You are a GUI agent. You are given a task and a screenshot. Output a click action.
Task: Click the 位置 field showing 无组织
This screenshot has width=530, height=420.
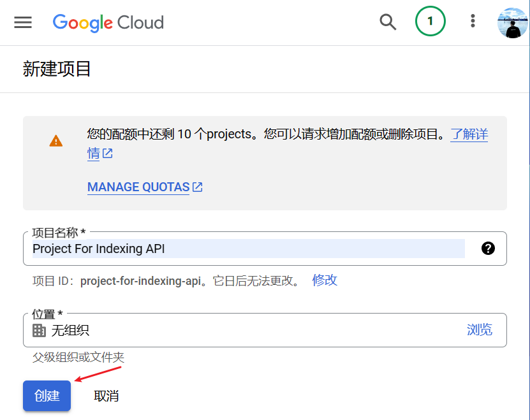pyautogui.click(x=255, y=330)
